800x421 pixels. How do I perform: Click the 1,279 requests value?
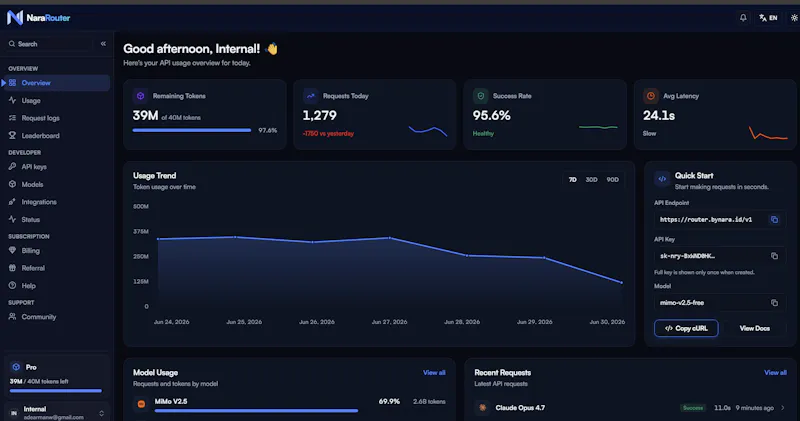319,116
